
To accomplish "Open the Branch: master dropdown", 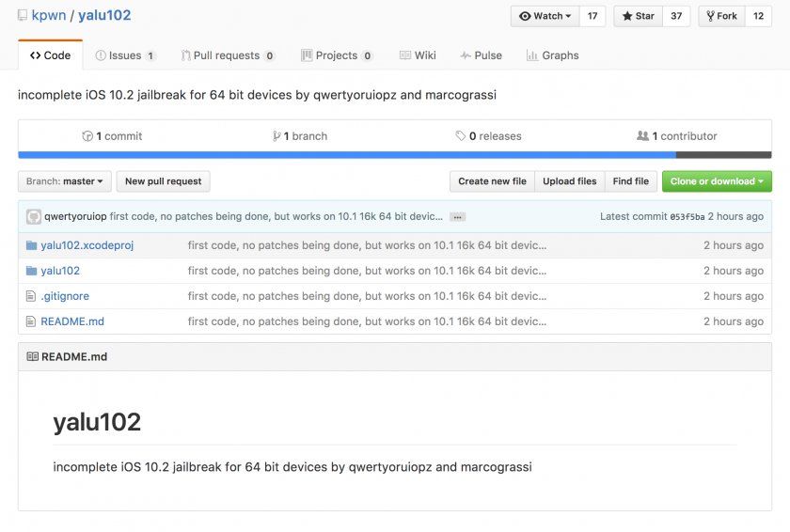I will pos(65,181).
